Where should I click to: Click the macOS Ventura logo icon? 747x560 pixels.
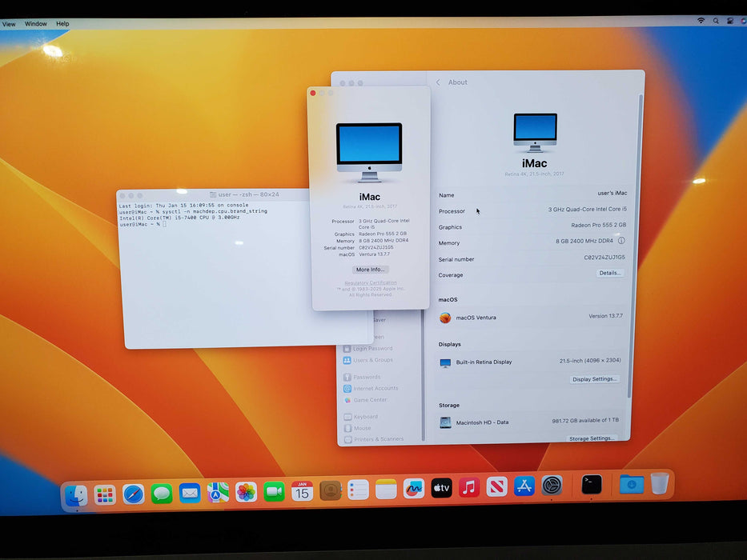[445, 318]
